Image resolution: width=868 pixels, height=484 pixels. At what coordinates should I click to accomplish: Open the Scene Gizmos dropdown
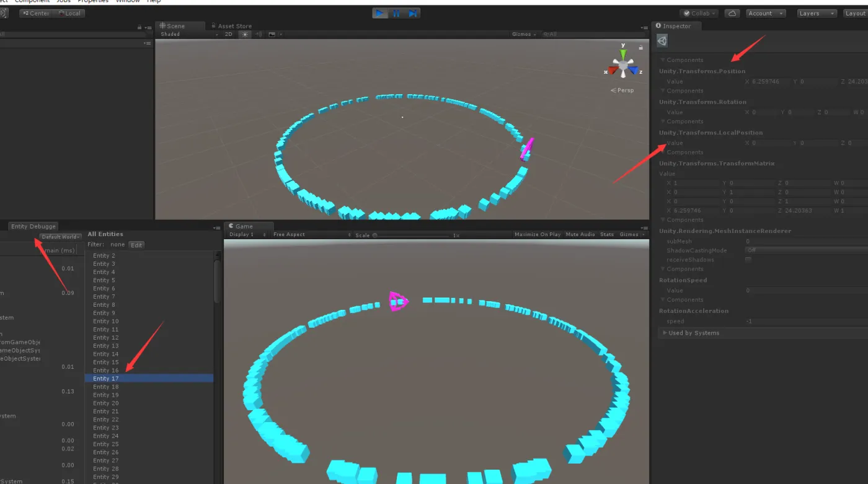(x=523, y=34)
